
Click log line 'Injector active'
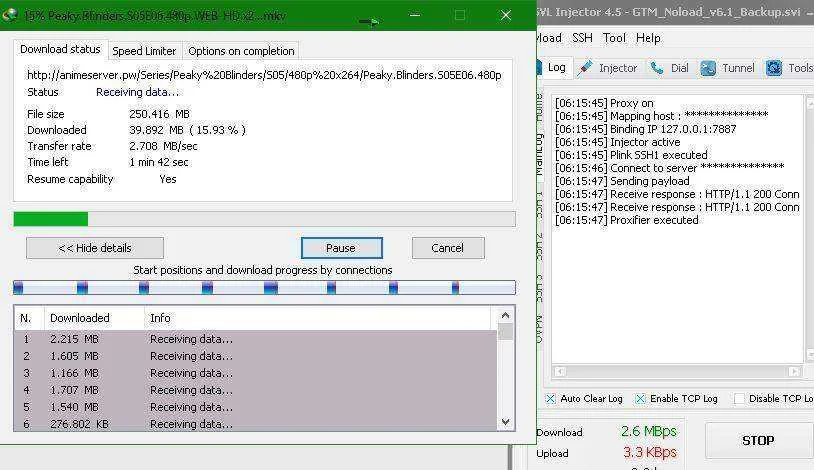tap(618, 142)
